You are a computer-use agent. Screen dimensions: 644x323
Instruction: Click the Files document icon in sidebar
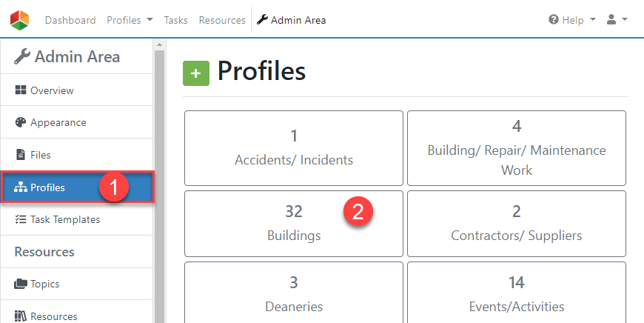[x=21, y=156]
